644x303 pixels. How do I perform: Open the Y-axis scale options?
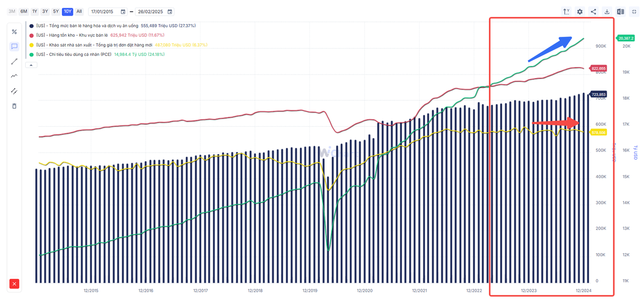[567, 12]
